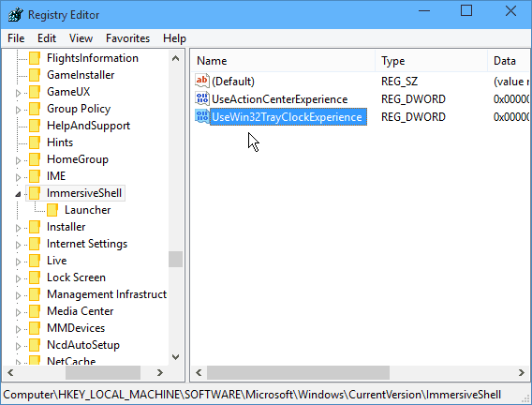Expand the Media Center key
Screen dimensions: 532x405
click(19, 312)
